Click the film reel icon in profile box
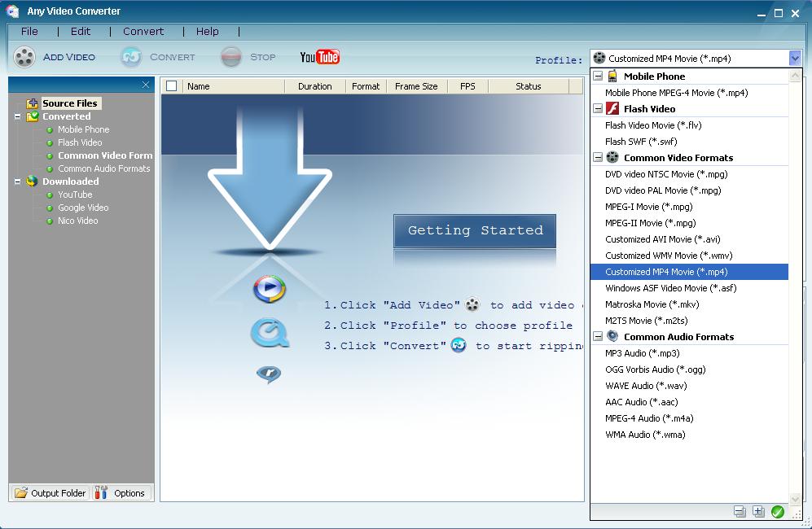Screen dimensions: 812x529 click(x=599, y=58)
